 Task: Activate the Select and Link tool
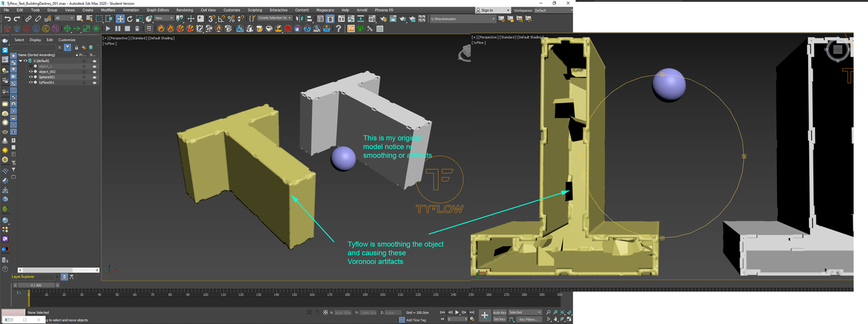(x=28, y=19)
